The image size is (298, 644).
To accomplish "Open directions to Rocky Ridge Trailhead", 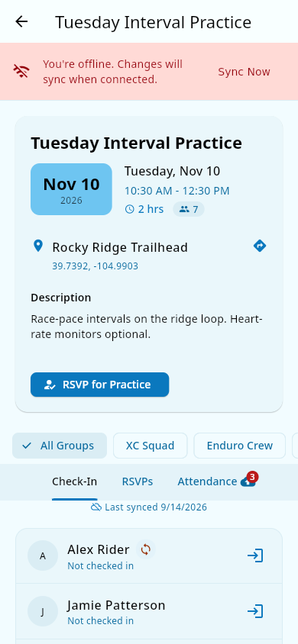I will (x=260, y=246).
